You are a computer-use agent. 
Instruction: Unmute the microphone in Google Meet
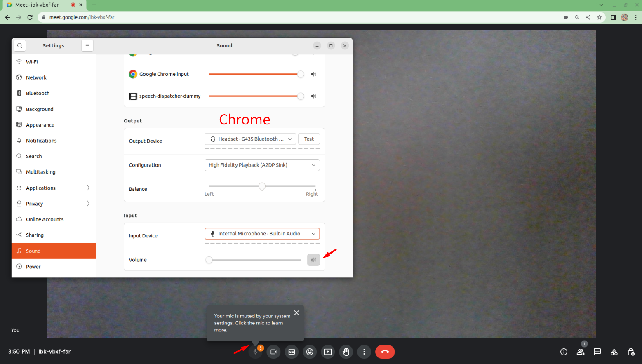pyautogui.click(x=255, y=352)
